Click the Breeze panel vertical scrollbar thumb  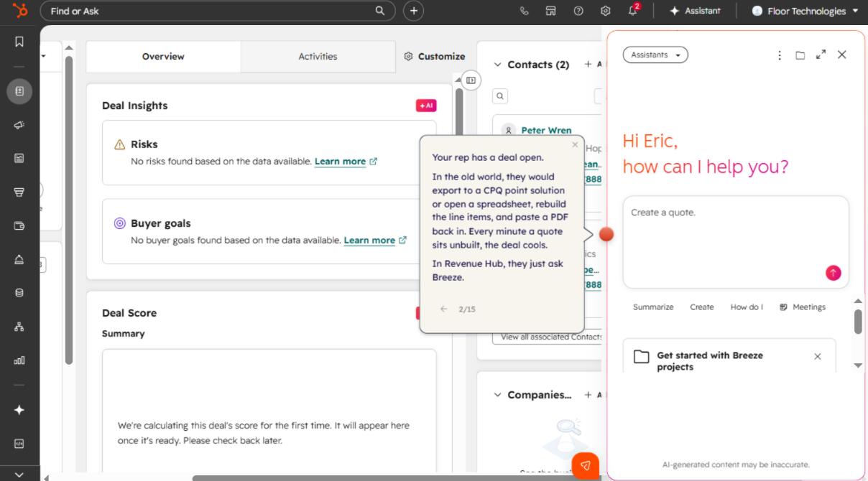point(858,322)
